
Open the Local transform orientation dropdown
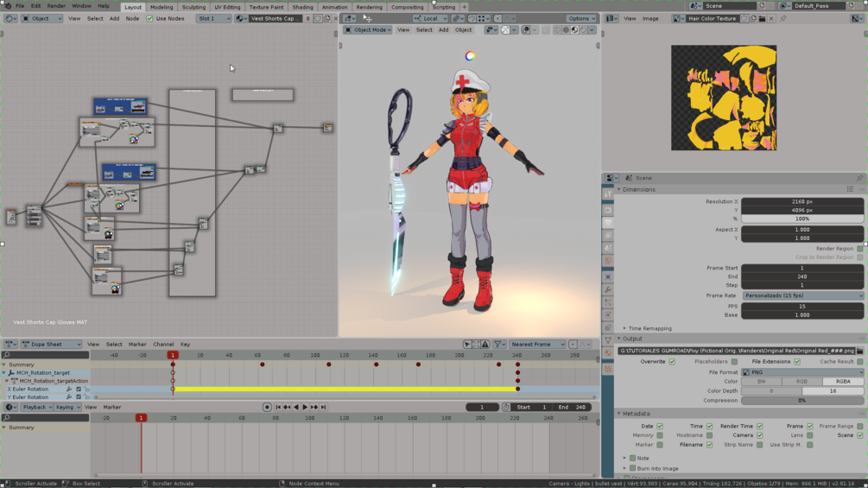point(430,18)
